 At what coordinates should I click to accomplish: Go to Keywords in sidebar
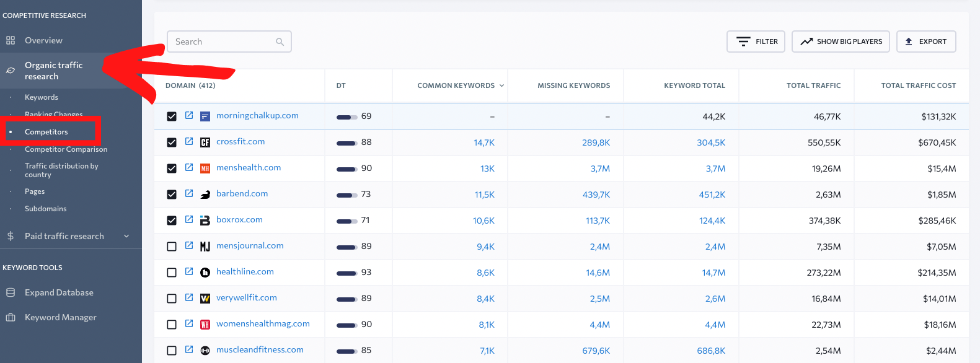click(x=42, y=97)
